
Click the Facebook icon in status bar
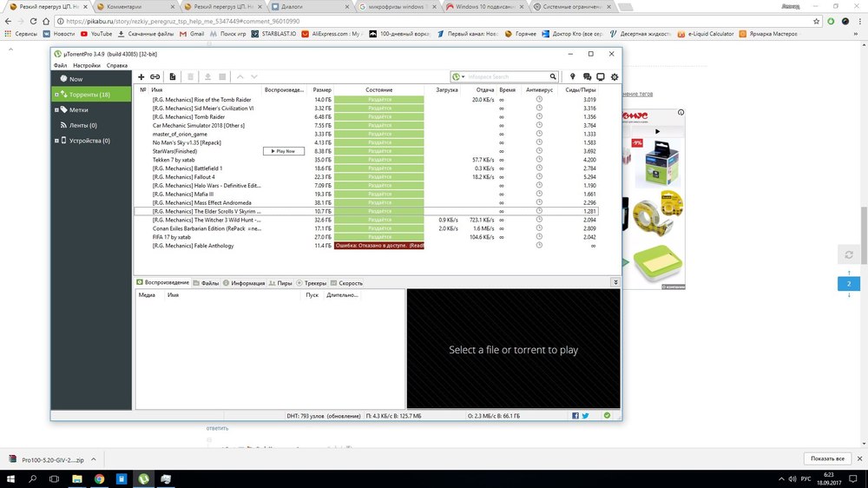coord(575,416)
